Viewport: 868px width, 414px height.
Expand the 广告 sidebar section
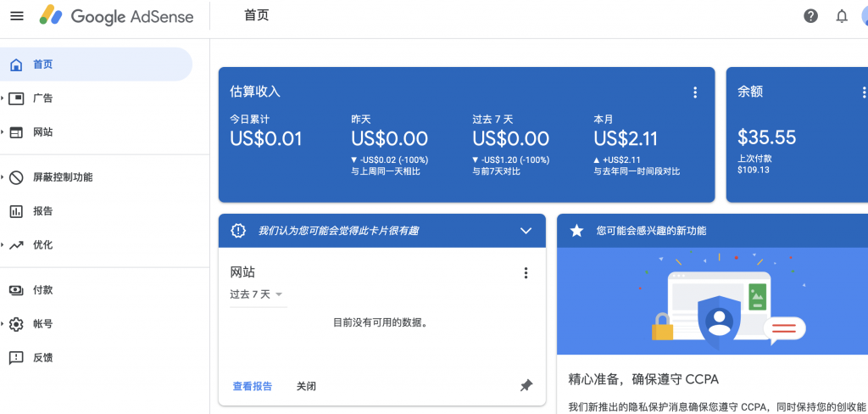(x=3, y=98)
